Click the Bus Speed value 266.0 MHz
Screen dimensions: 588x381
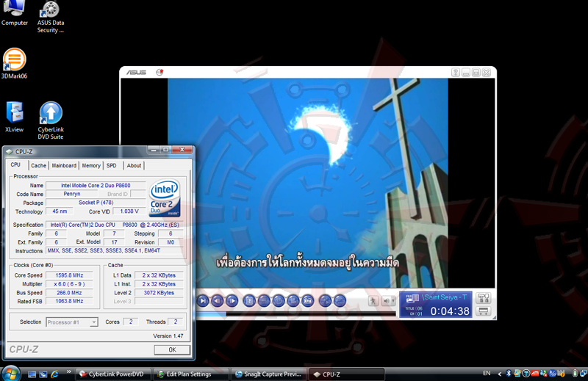(x=69, y=293)
